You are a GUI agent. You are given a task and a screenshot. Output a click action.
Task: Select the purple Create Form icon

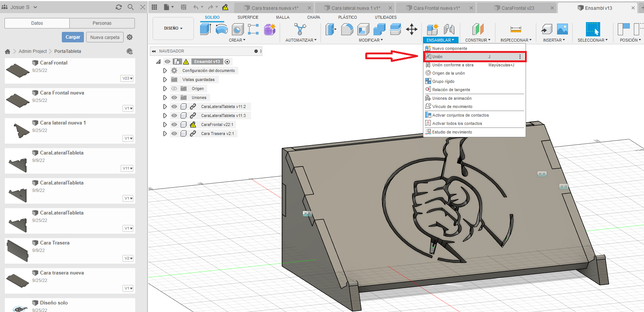270,29
